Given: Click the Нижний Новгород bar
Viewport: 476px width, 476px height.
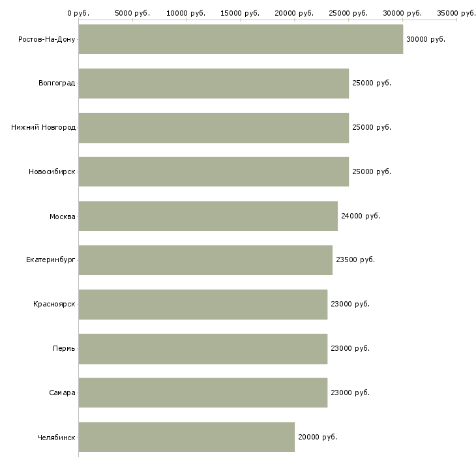Looking at the screenshot, I should tap(213, 128).
